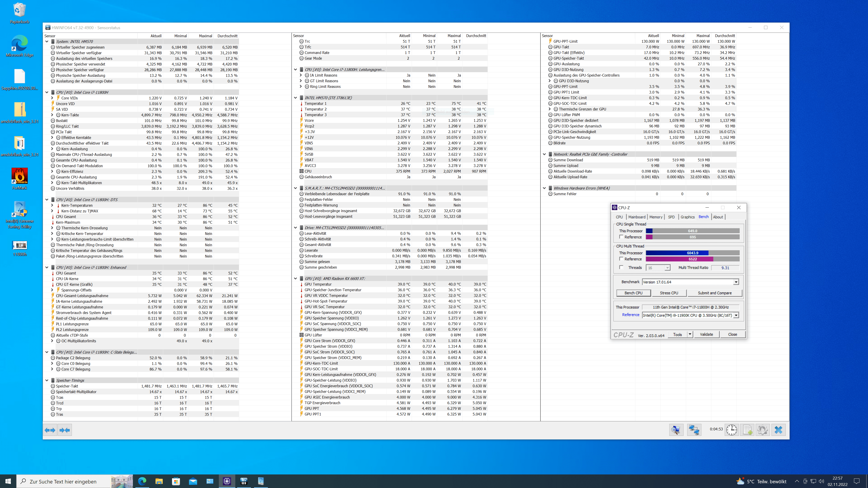Open the Tools dropdown arrow in CPU-Z
Screen dimensions: 868x488
[690, 334]
